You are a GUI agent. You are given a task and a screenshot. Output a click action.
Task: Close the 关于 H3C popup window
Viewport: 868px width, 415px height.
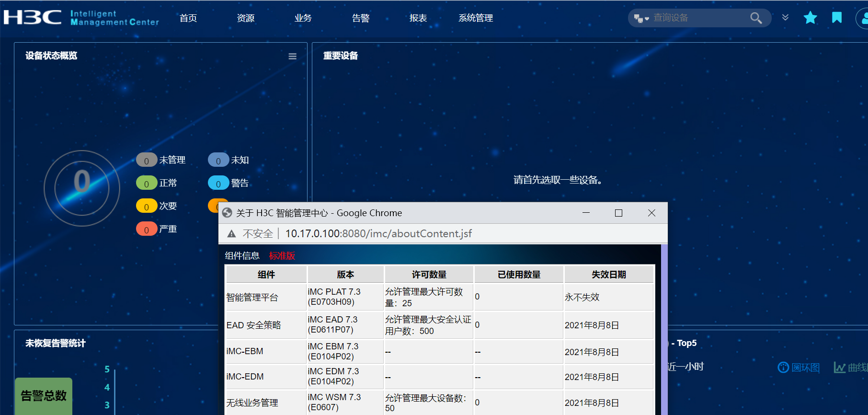(651, 213)
